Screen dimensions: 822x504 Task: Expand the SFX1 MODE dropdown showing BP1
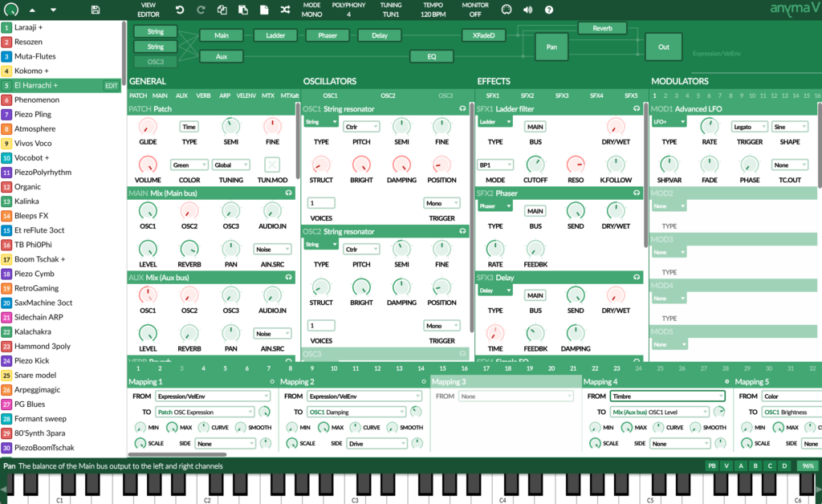pyautogui.click(x=495, y=165)
